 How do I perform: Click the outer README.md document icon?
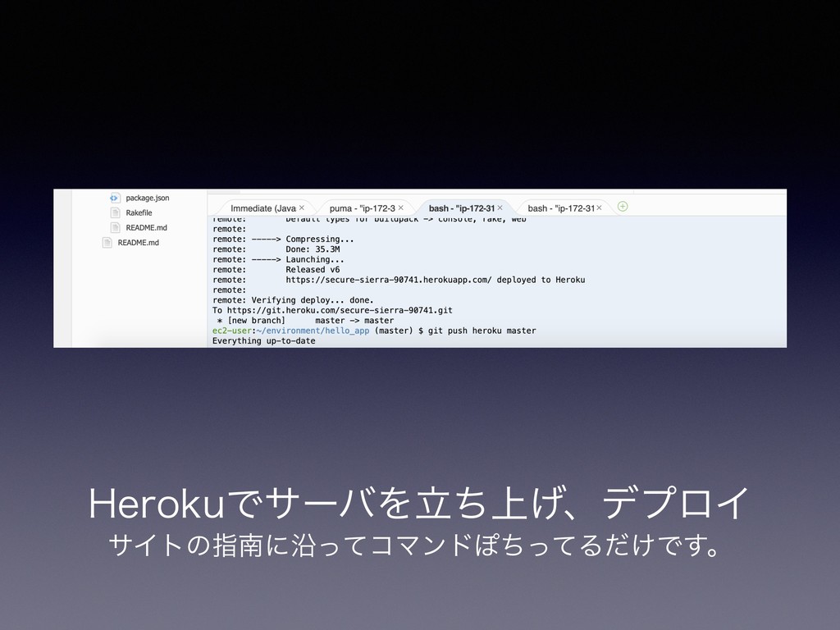(x=107, y=243)
